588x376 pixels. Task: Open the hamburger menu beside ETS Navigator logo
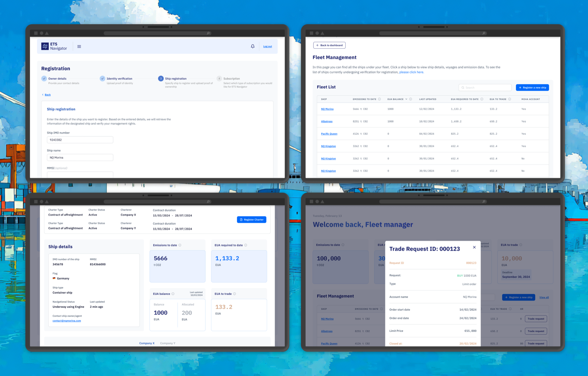pyautogui.click(x=79, y=46)
